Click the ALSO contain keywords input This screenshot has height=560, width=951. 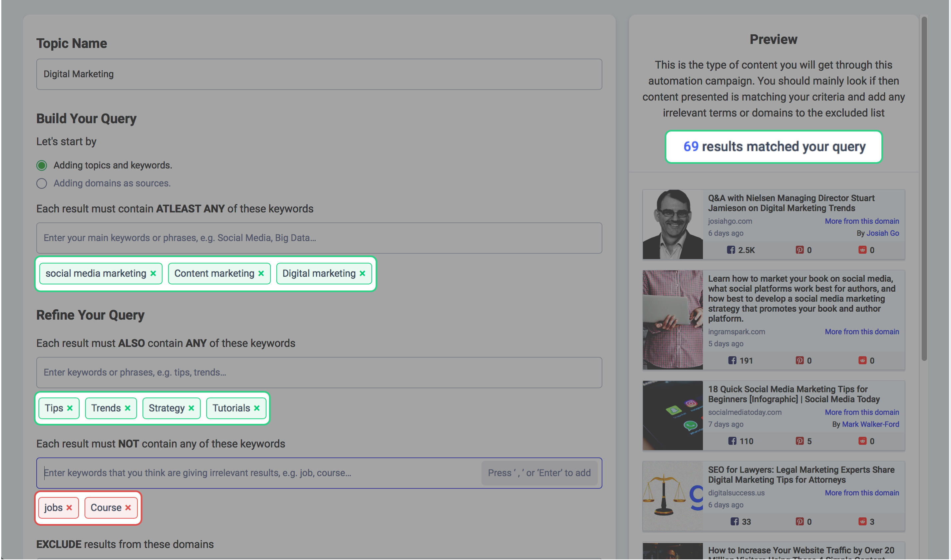coord(319,373)
